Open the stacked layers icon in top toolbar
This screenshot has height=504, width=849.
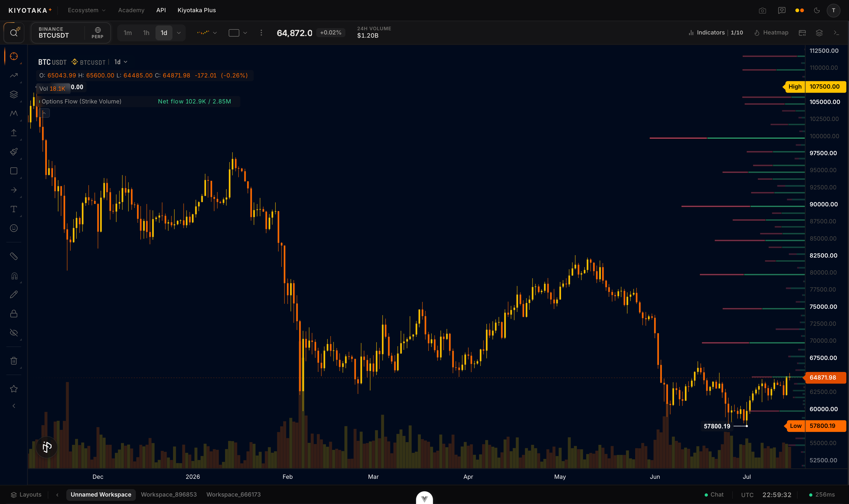click(819, 33)
